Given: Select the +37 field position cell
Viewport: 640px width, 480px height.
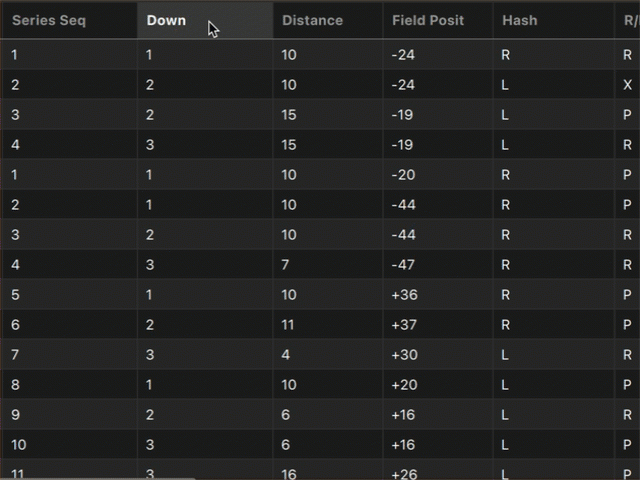Looking at the screenshot, I should tap(405, 325).
